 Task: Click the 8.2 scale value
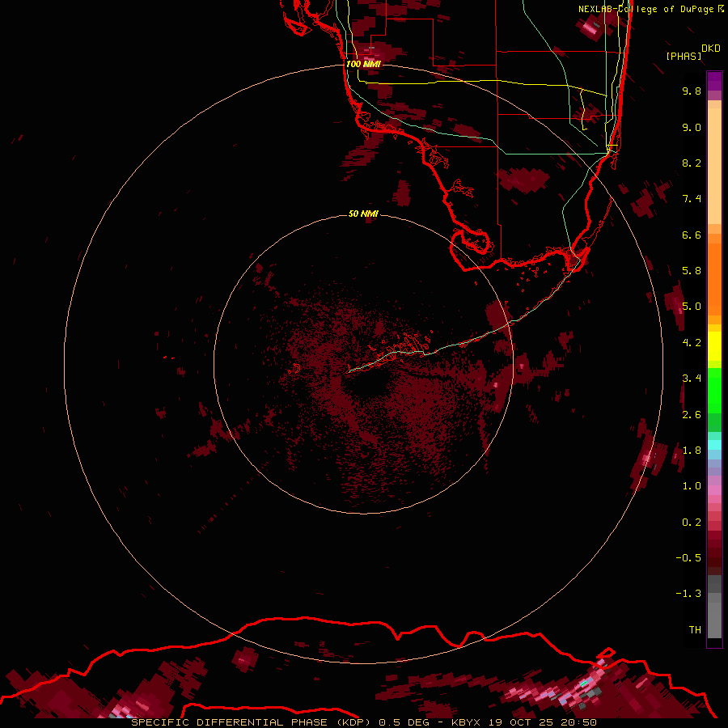(x=692, y=163)
